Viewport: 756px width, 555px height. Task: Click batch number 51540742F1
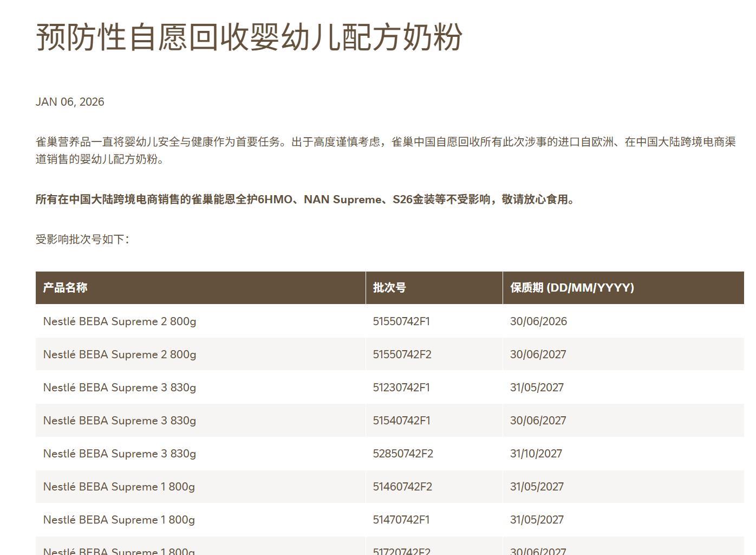click(x=402, y=420)
